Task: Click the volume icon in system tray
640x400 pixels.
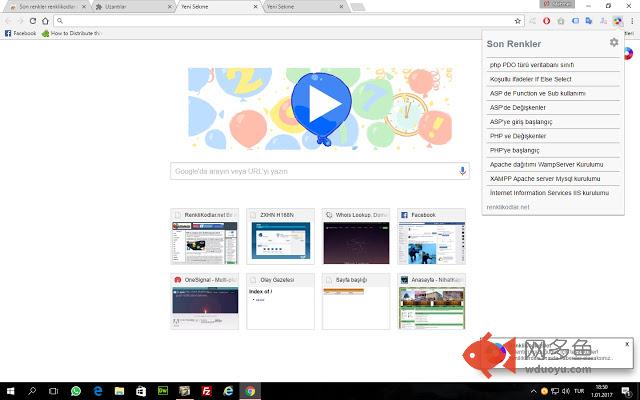Action: pyautogui.click(x=566, y=391)
